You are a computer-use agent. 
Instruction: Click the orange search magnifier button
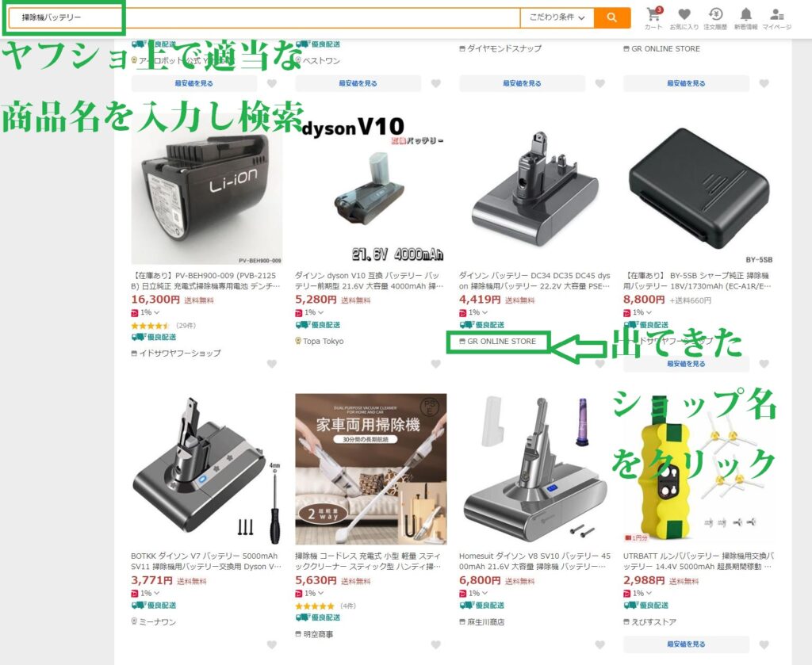(612, 17)
